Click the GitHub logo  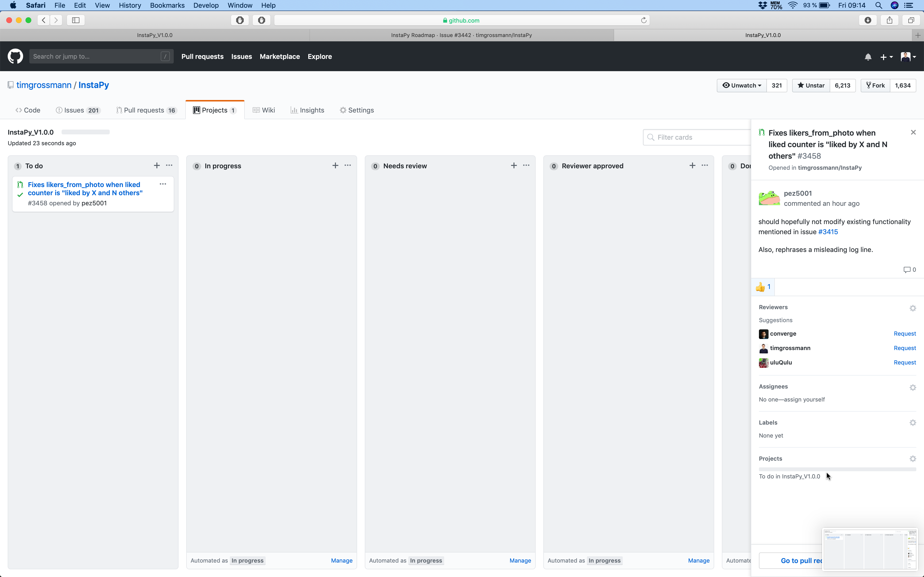coord(15,56)
